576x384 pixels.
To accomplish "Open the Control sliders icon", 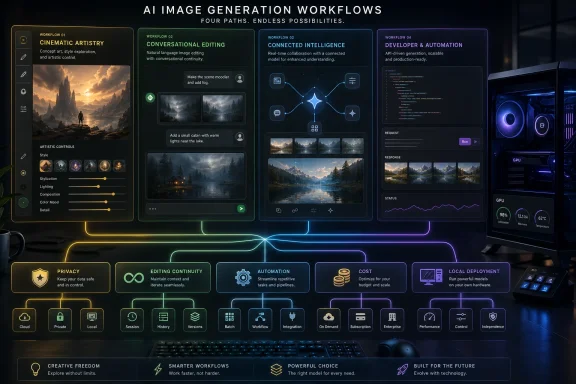I will tap(461, 319).
